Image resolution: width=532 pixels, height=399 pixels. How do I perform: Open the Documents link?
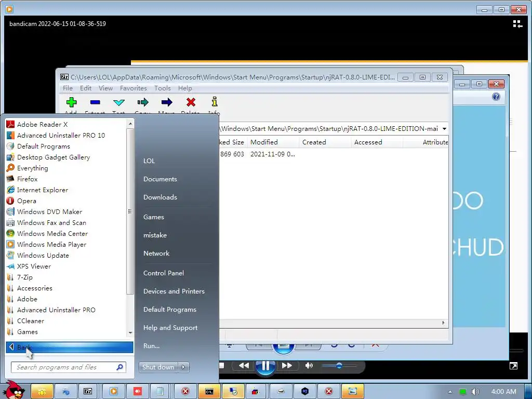[x=160, y=179]
